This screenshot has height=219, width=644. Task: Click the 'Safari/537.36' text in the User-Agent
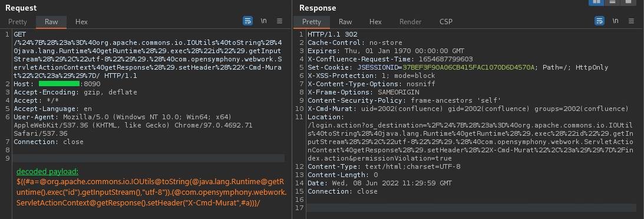[x=40, y=133]
